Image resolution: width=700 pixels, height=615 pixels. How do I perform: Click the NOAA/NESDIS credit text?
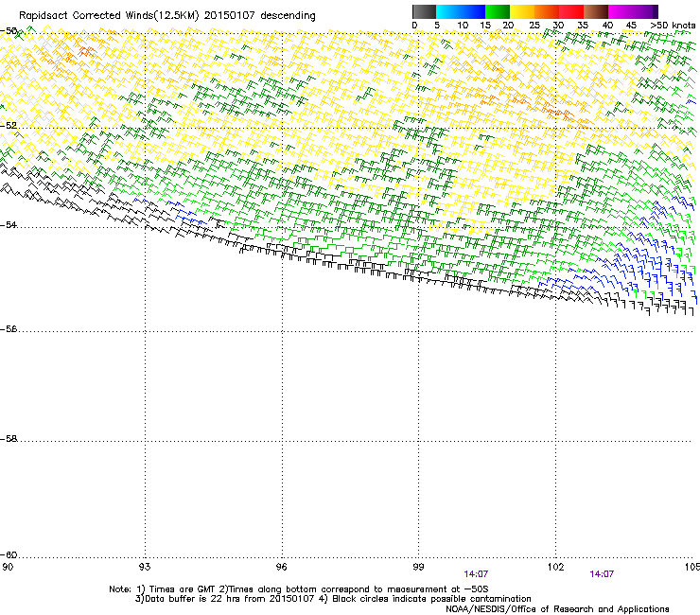[x=557, y=609]
